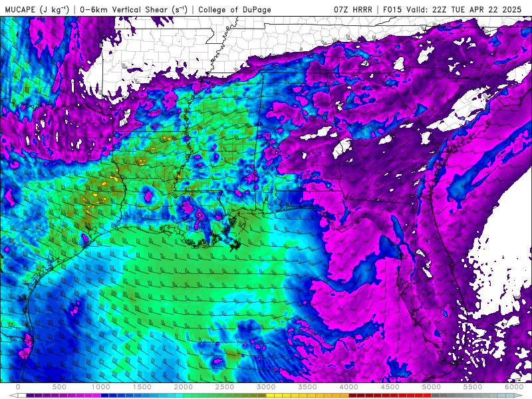Click the 2000 label on the color scale
Viewport: 532px width, 399px height.
(184, 387)
